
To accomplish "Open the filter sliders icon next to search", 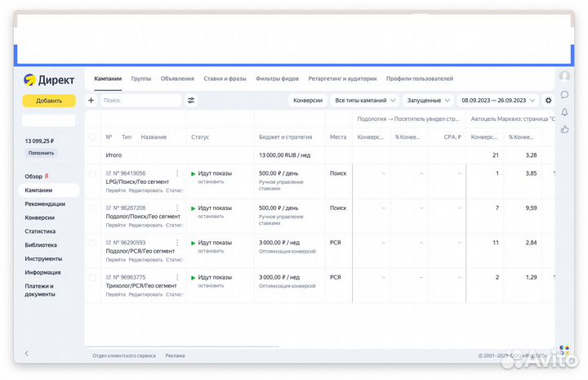I will pos(191,101).
